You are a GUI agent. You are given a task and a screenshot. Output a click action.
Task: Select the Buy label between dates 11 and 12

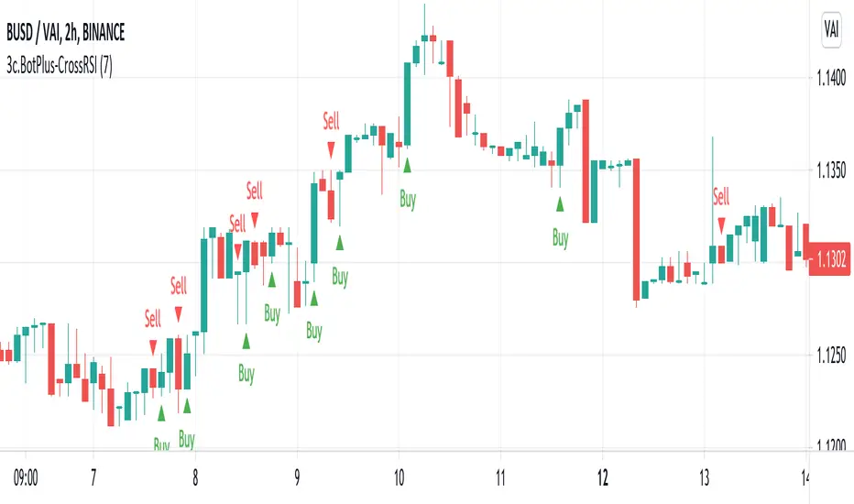[560, 238]
